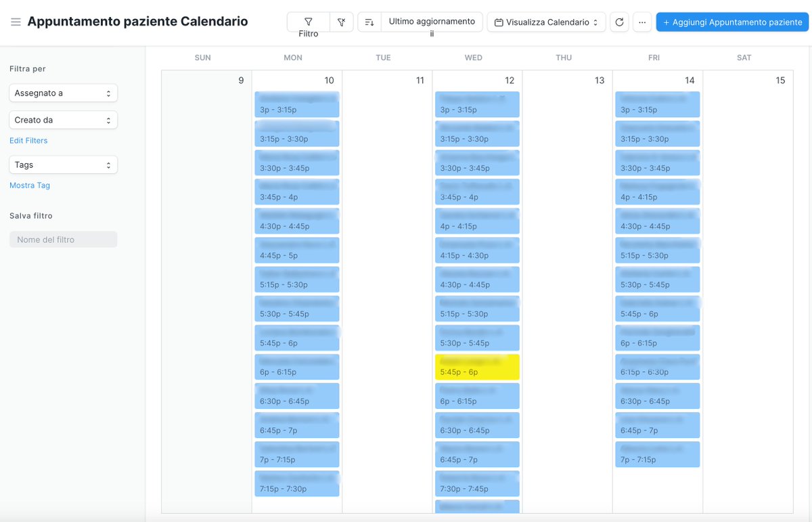Image resolution: width=812 pixels, height=522 pixels.
Task: Open Friday's 3:15p - 3:30p appointment
Action: click(x=658, y=133)
